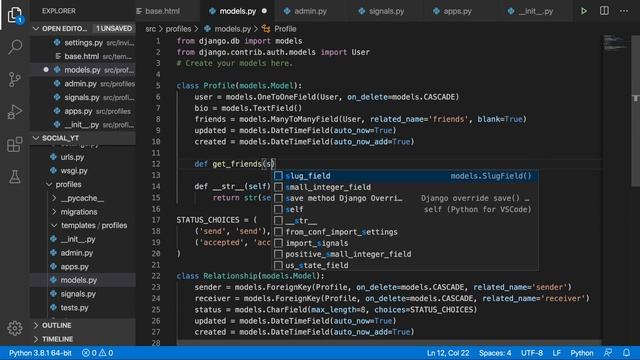Image resolution: width=640 pixels, height=360 pixels.
Task: Click unsaved dot beside models.py in open editors
Action: pos(46,70)
